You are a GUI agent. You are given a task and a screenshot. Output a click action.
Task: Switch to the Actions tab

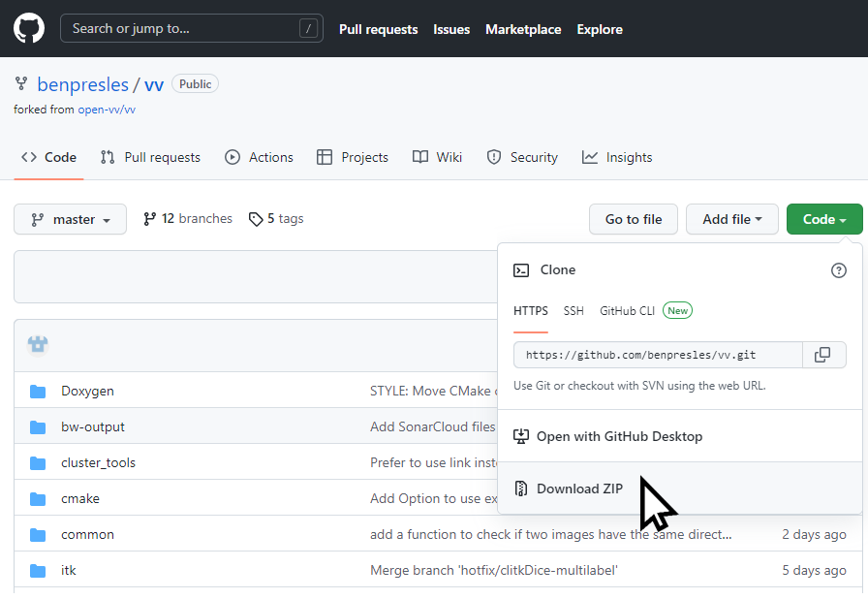pyautogui.click(x=259, y=157)
